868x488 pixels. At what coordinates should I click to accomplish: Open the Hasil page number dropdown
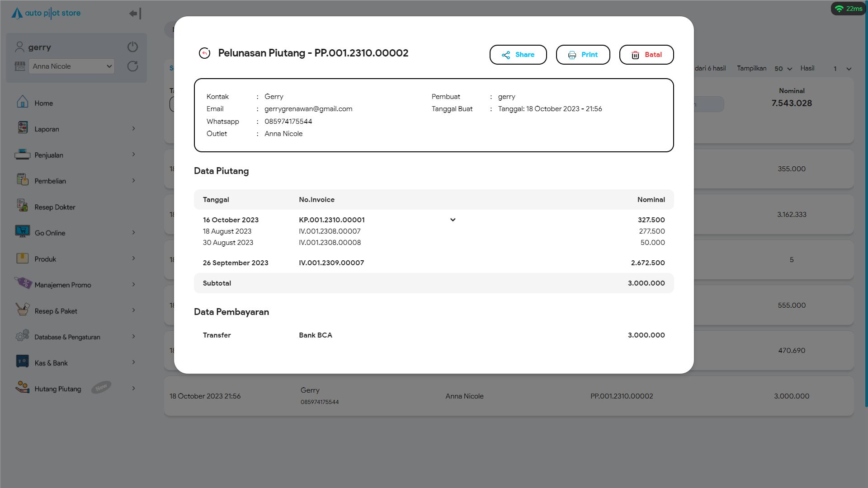[x=842, y=69]
